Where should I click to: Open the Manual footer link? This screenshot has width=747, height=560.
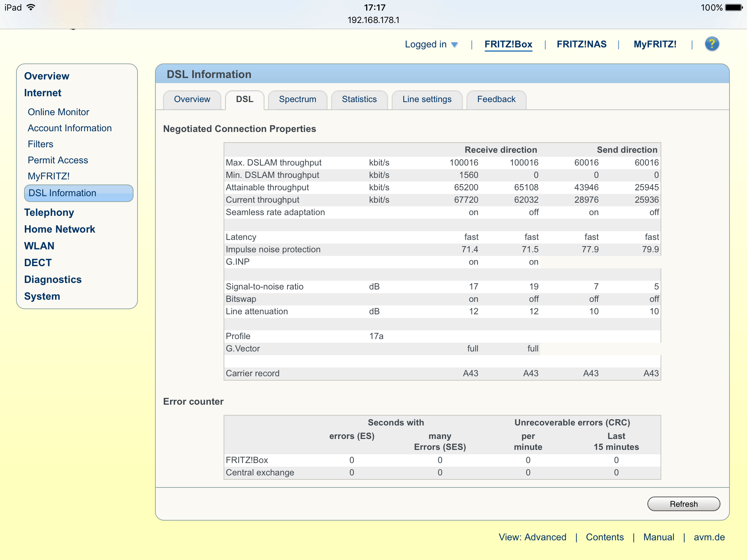(x=658, y=537)
